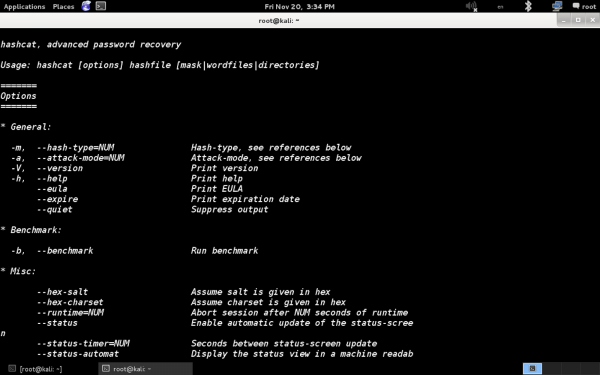Click the '--quiet' option

click(55, 210)
